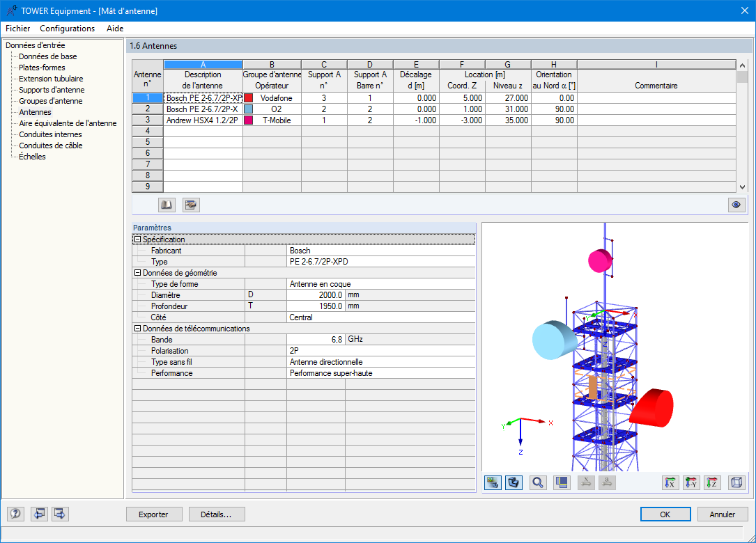
Task: Switch to isometric cube view
Action: (x=736, y=482)
